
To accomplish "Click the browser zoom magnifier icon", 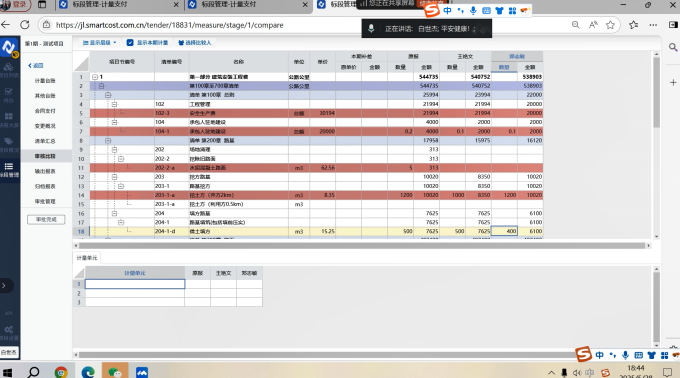I will [575, 25].
